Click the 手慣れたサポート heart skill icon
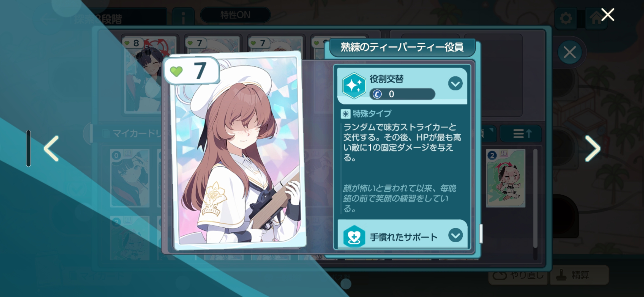Image resolution: width=644 pixels, height=297 pixels. coord(354,237)
